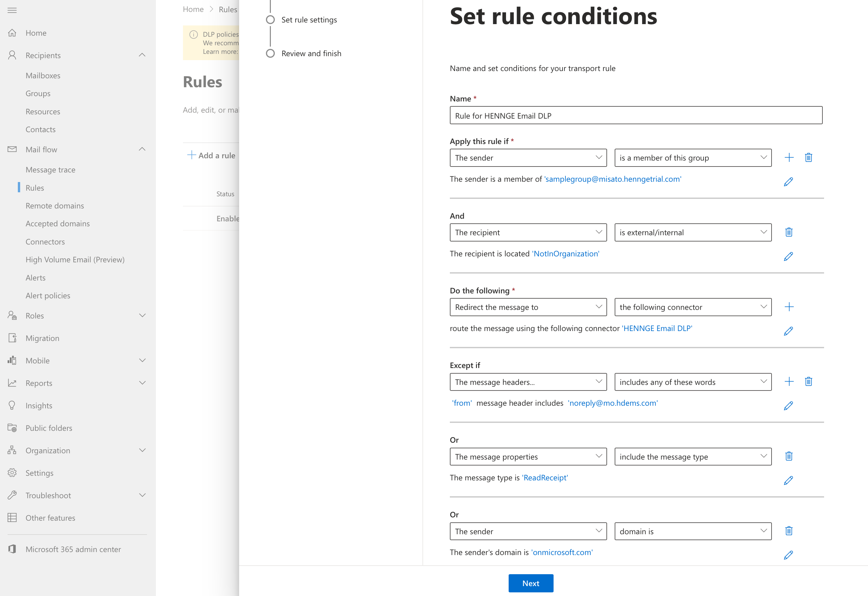The width and height of the screenshot is (868, 596).
Task: Click the Home house icon in sidebar
Action: pos(12,33)
